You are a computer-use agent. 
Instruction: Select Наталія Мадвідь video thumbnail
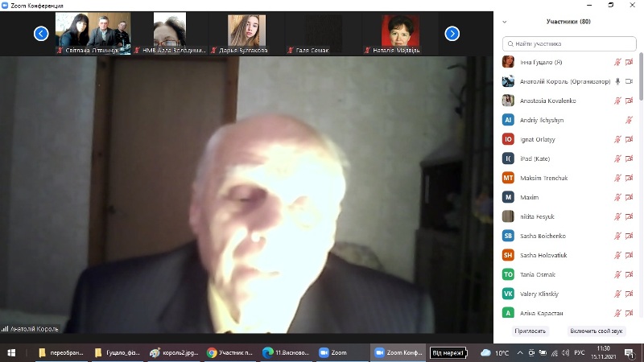point(400,34)
